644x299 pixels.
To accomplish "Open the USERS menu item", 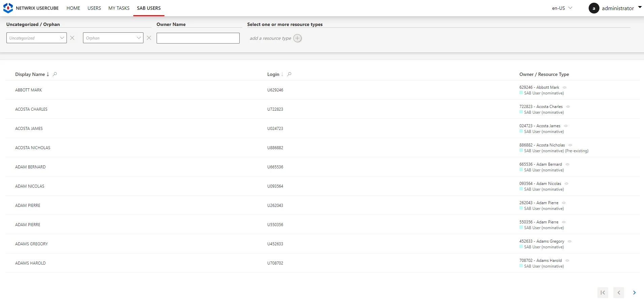I will 94,8.
